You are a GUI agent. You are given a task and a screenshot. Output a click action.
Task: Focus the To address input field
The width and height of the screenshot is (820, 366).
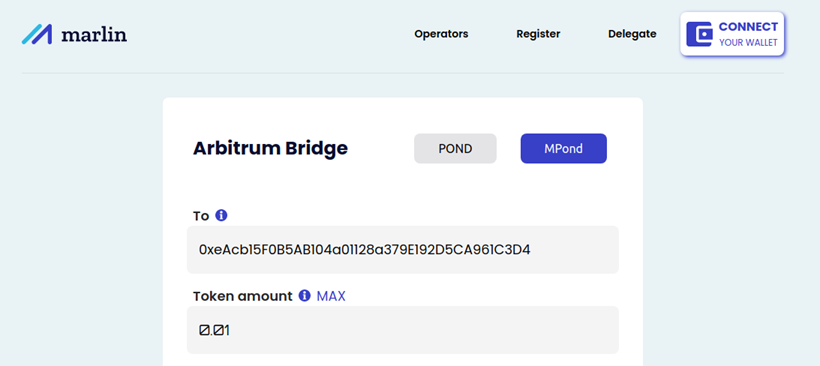tap(403, 249)
